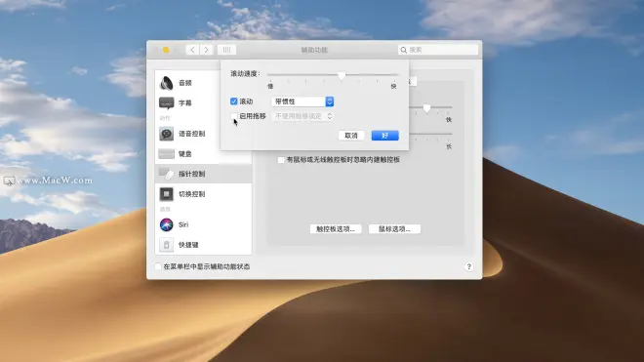Image resolution: width=644 pixels, height=362 pixels.
Task: Click the background delay slider track near 长
Action: tap(430, 134)
